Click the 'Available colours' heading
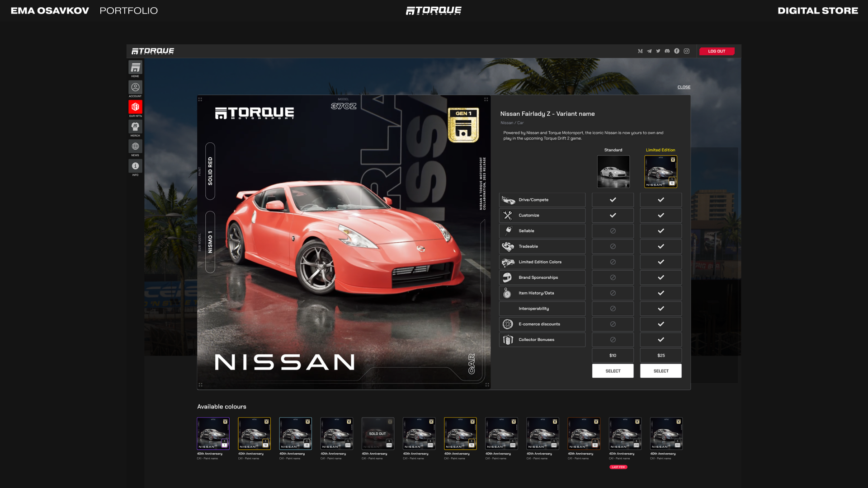The width and height of the screenshot is (868, 488). point(222,407)
